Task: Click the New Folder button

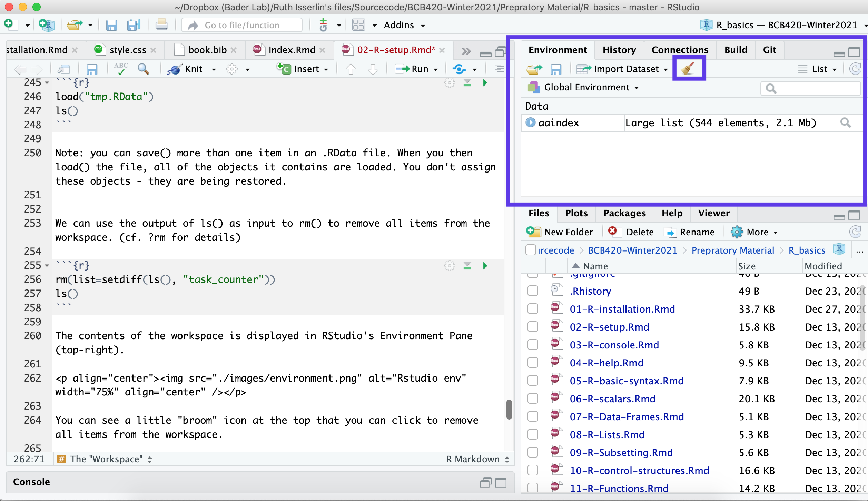Action: 560,232
